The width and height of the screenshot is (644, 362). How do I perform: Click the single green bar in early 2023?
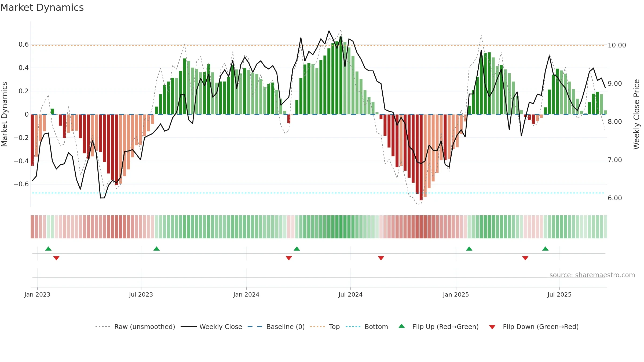[52, 111]
